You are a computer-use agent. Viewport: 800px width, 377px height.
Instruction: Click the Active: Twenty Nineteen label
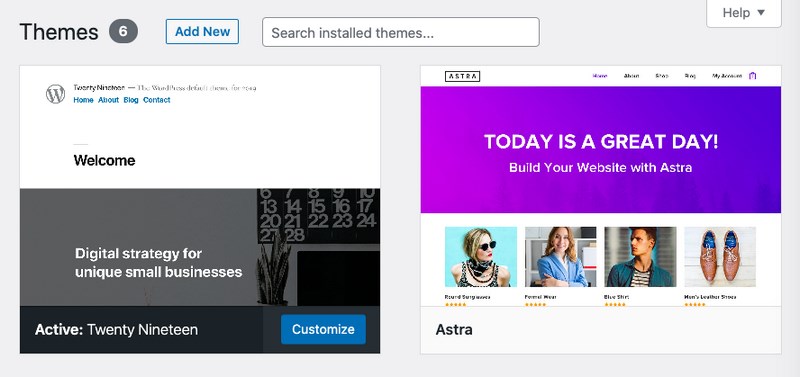pos(116,330)
